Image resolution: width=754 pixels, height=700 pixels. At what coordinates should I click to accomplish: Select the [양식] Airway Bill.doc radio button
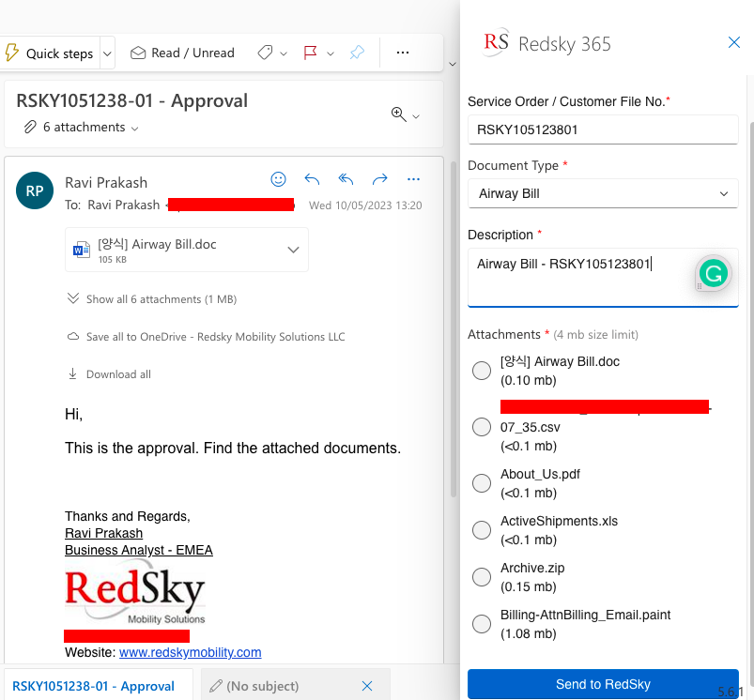click(482, 371)
